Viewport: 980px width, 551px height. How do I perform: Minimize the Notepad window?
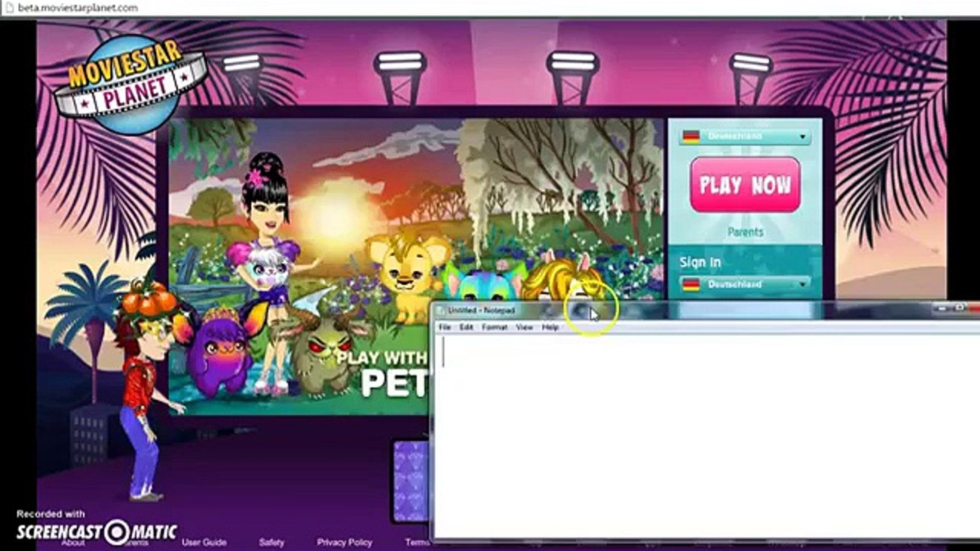942,308
